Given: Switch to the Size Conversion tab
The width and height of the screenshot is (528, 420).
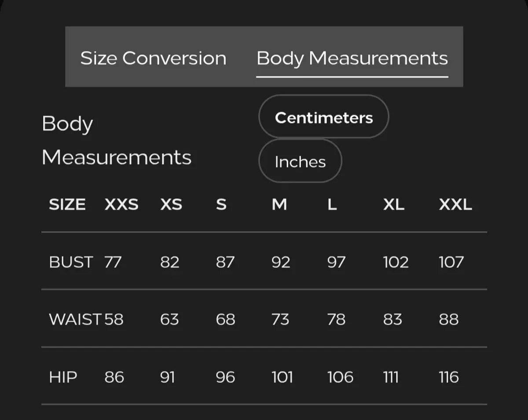Looking at the screenshot, I should [153, 58].
